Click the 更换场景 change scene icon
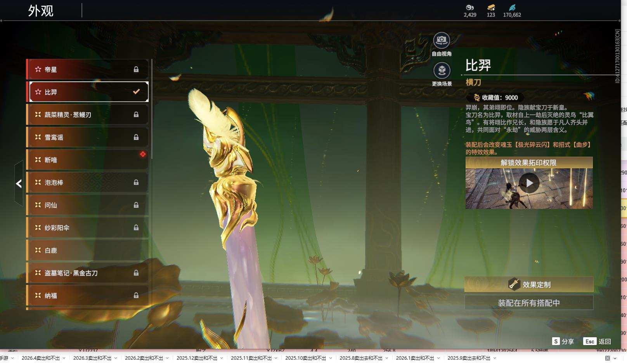This screenshot has height=364, width=627. [442, 71]
